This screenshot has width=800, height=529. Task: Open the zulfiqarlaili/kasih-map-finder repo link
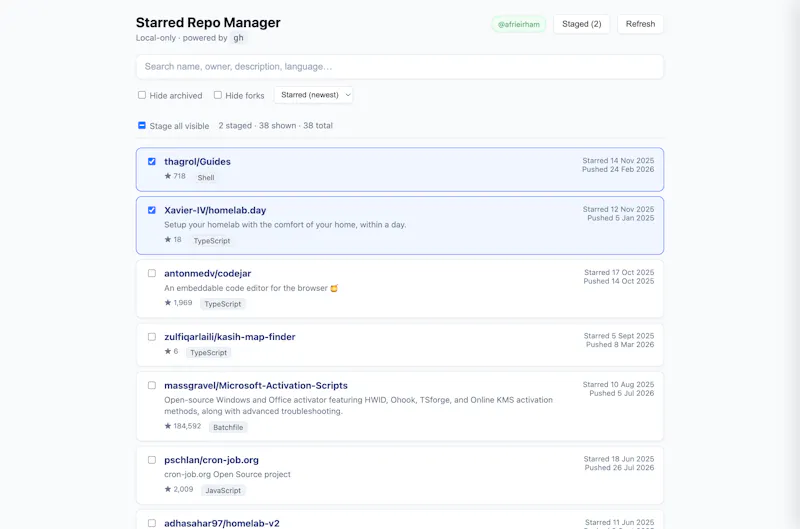point(230,337)
